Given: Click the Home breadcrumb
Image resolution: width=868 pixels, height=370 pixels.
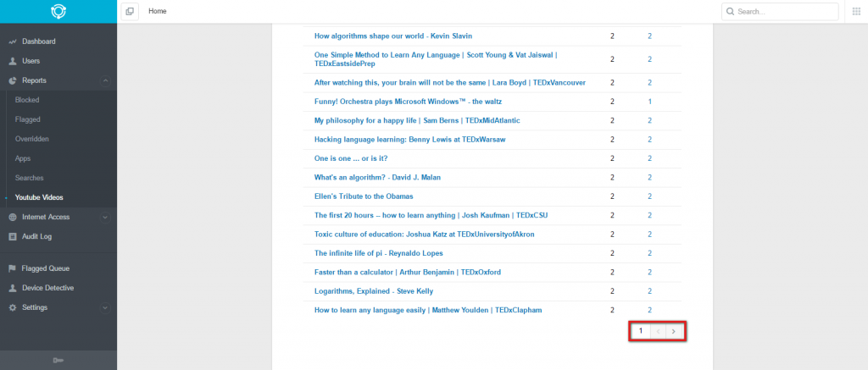Looking at the screenshot, I should click(x=157, y=11).
